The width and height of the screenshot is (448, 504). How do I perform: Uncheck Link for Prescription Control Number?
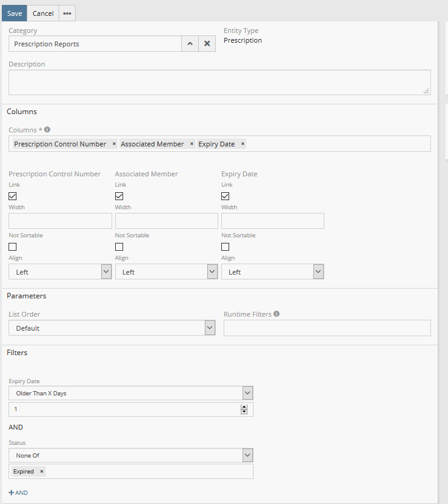pos(13,196)
